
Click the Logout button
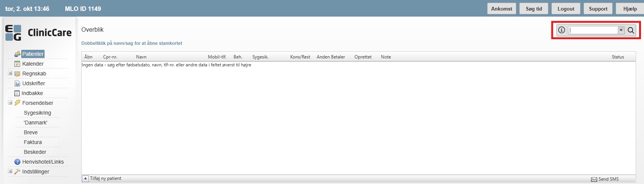click(566, 9)
